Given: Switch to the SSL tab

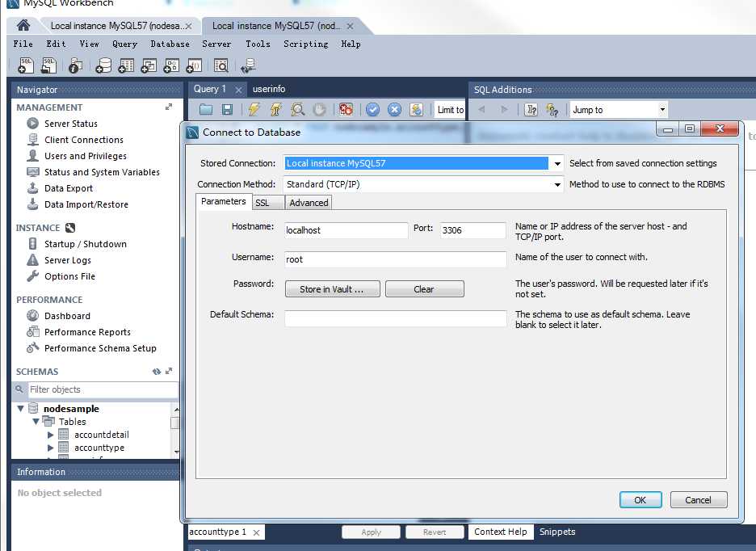Looking at the screenshot, I should click(x=268, y=203).
